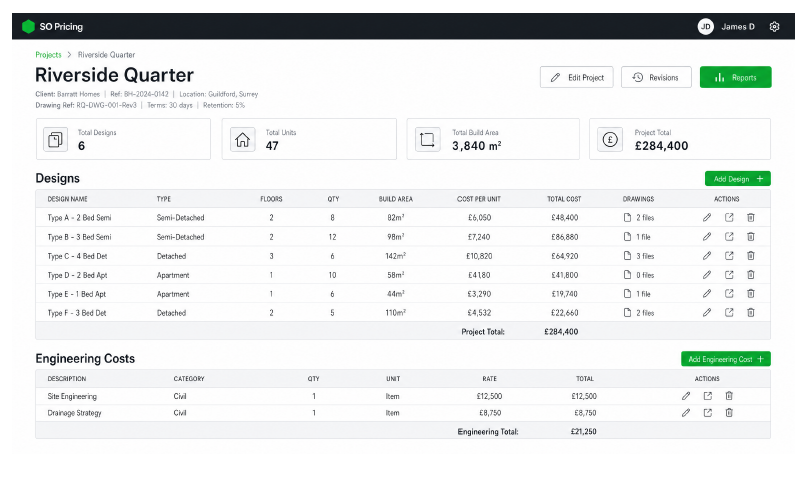810x493 pixels.
Task: Edit the Type F - 3 Bed Det design
Action: tap(707, 313)
